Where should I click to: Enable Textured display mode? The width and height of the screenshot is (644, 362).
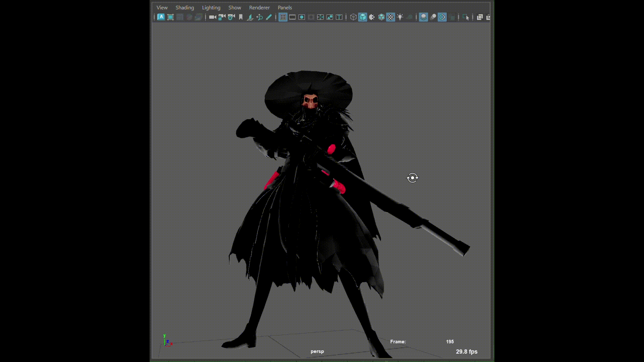click(x=391, y=17)
